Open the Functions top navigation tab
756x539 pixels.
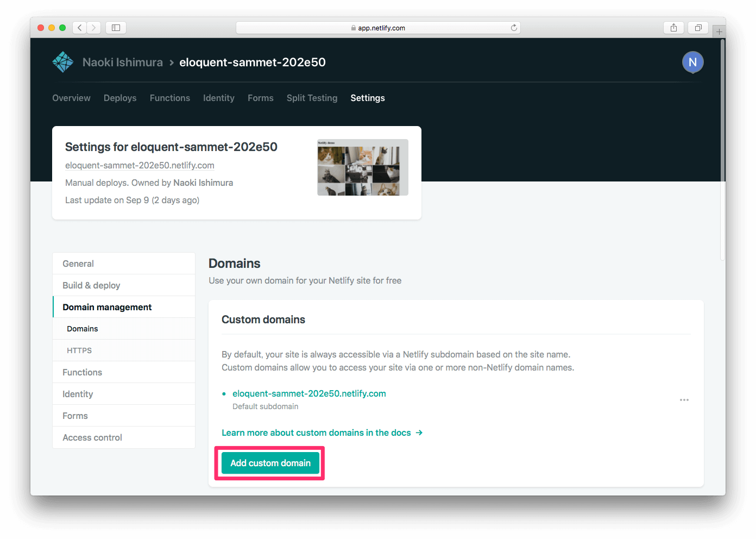tap(170, 98)
